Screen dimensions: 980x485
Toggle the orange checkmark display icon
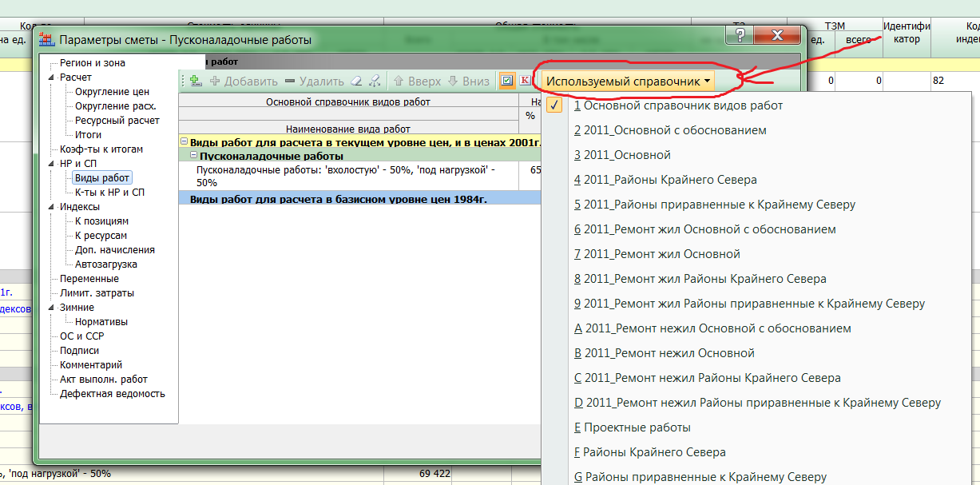click(506, 81)
